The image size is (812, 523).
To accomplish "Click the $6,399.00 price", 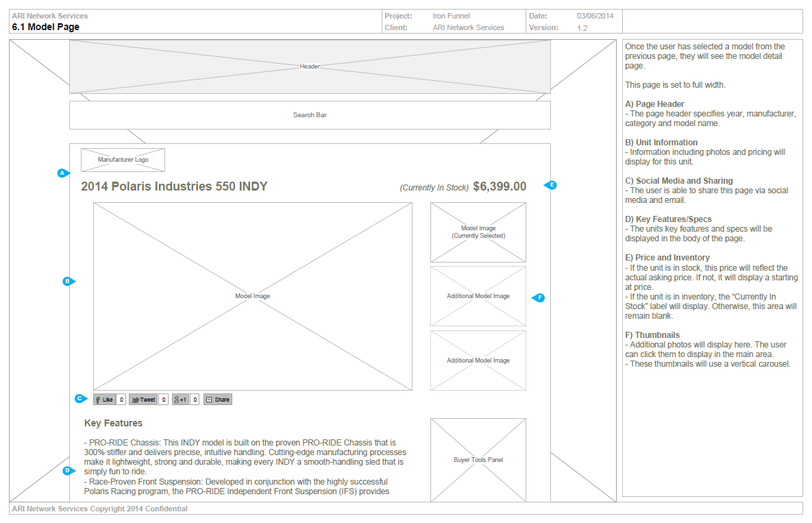I will (500, 186).
